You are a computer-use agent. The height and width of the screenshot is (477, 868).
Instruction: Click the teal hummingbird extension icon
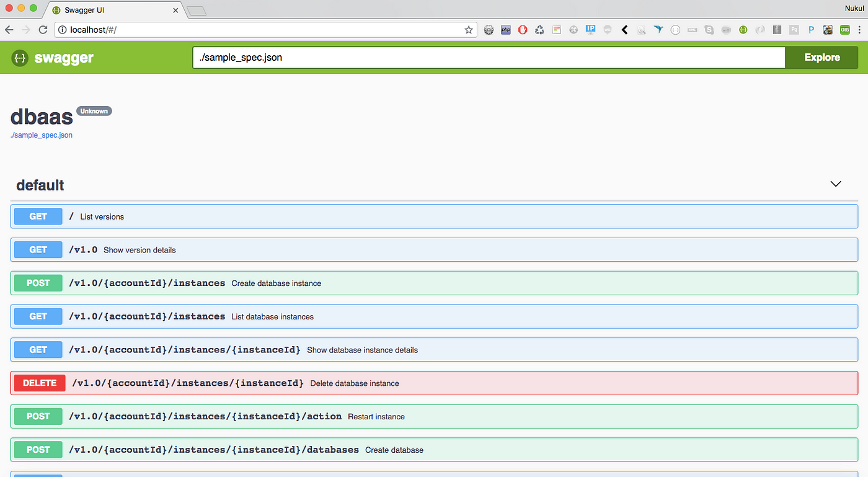point(658,30)
